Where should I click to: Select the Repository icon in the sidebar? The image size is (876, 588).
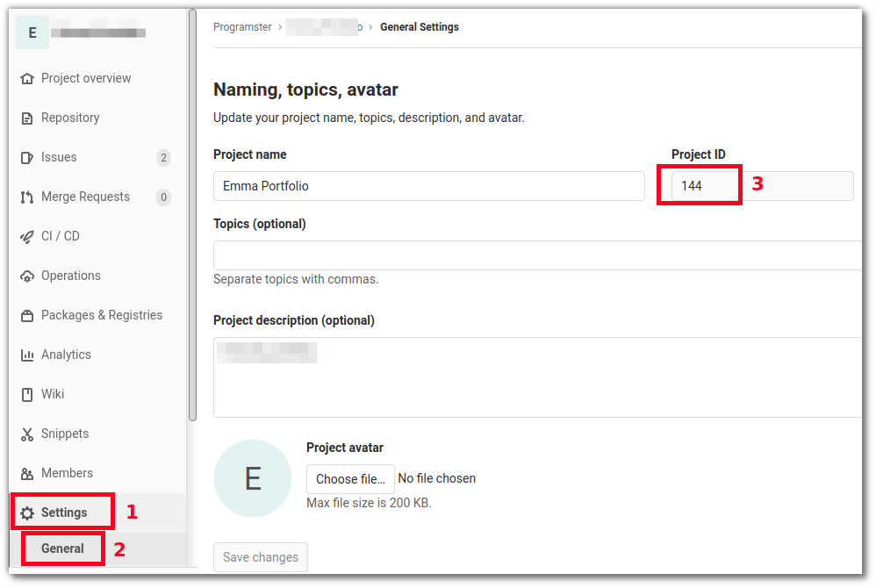(x=69, y=118)
